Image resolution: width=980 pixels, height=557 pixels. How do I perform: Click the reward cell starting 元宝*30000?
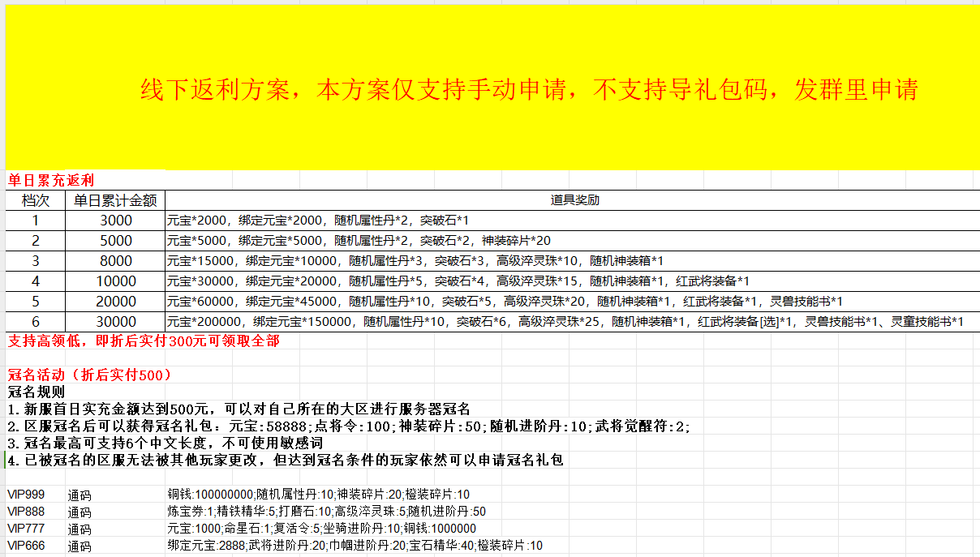(x=572, y=281)
